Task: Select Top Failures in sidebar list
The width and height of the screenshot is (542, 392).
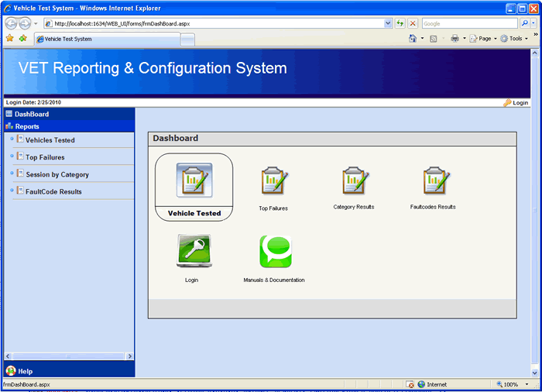Action: click(x=45, y=157)
